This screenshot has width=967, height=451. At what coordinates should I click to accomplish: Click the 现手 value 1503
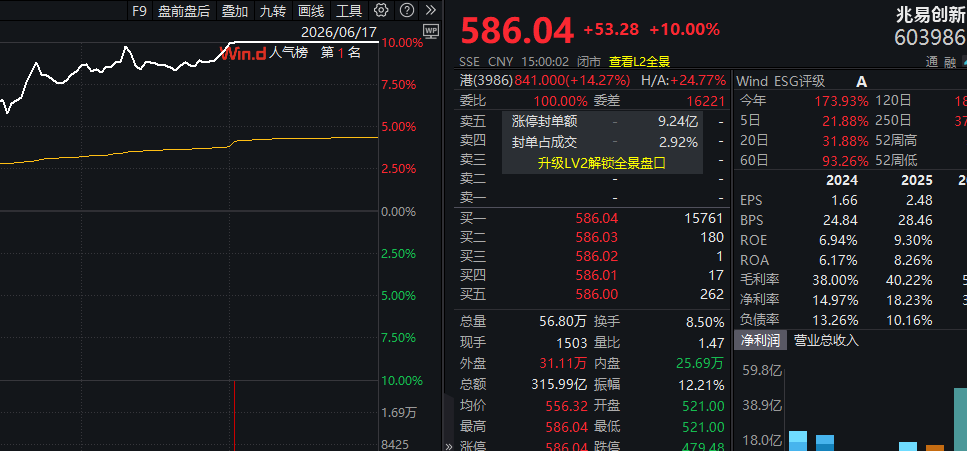click(x=571, y=342)
